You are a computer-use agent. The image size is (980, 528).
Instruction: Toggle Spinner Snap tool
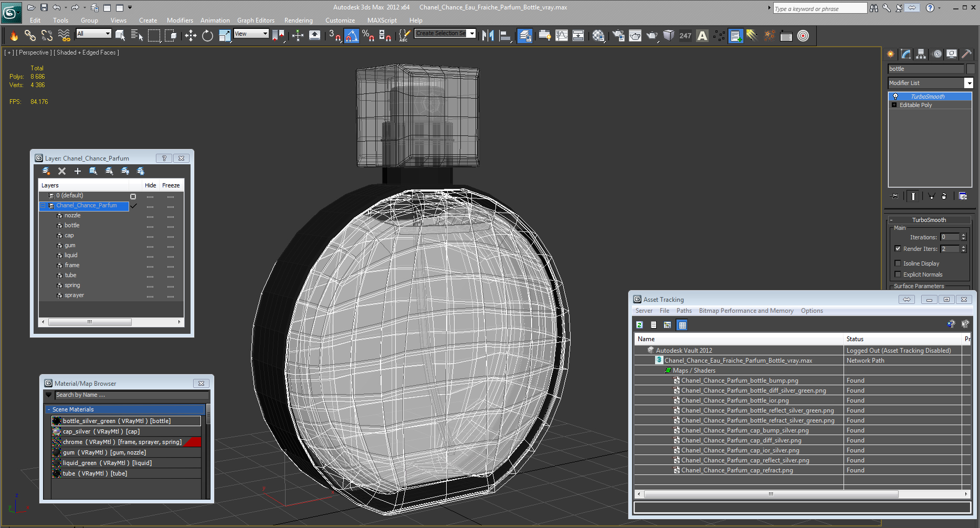(x=385, y=36)
